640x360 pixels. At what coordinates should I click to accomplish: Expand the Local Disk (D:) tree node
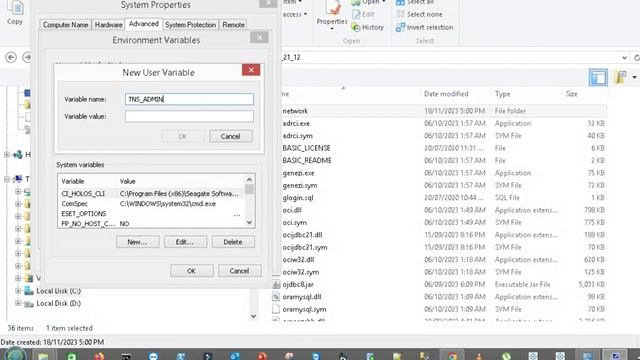(x=18, y=303)
